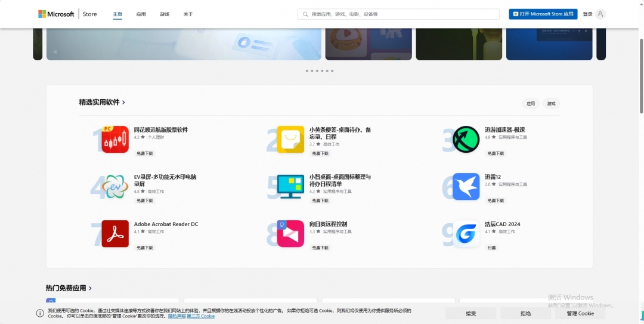Filter the list by 游戏 pill
644x324 pixels.
[x=551, y=104]
